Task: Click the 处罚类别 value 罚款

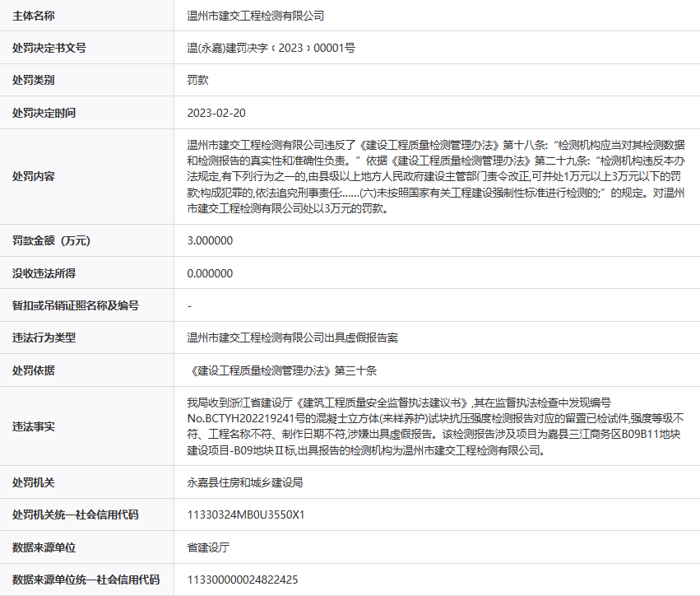Action: coord(197,80)
